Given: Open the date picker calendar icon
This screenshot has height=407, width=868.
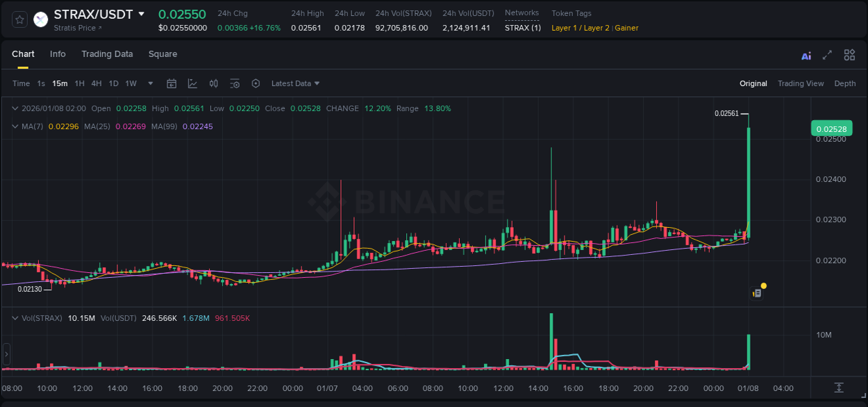Looking at the screenshot, I should (172, 83).
